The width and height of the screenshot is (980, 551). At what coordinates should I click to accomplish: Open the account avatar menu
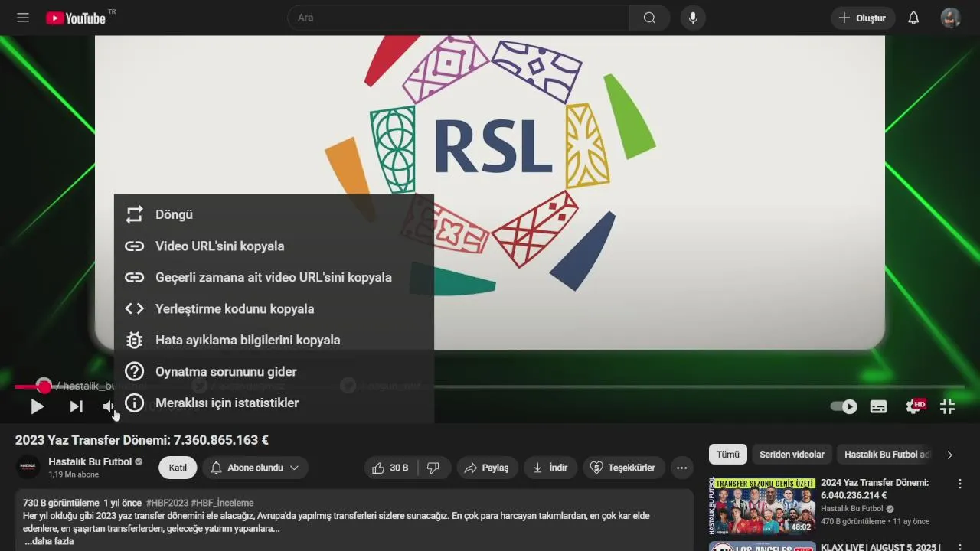[x=950, y=18]
